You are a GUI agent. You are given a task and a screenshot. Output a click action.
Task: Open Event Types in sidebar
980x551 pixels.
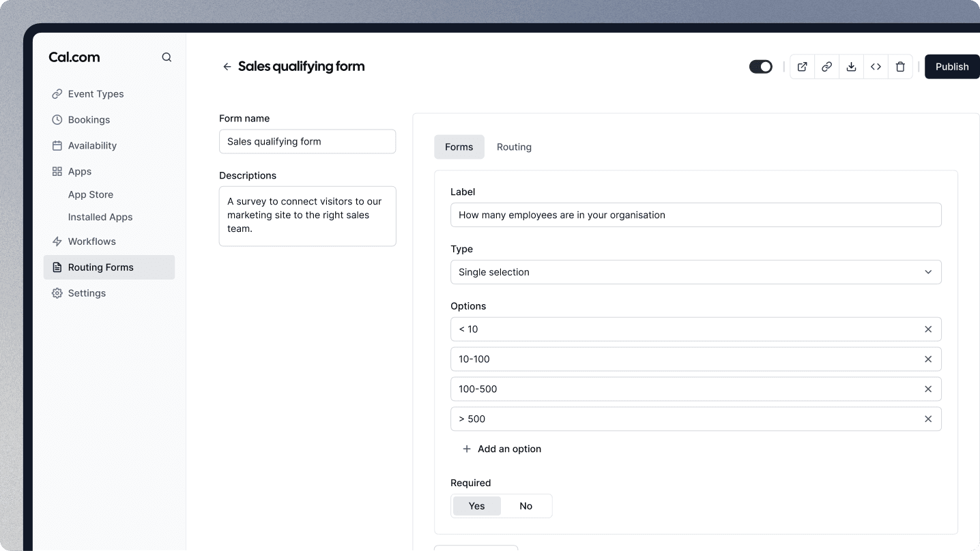109,94
